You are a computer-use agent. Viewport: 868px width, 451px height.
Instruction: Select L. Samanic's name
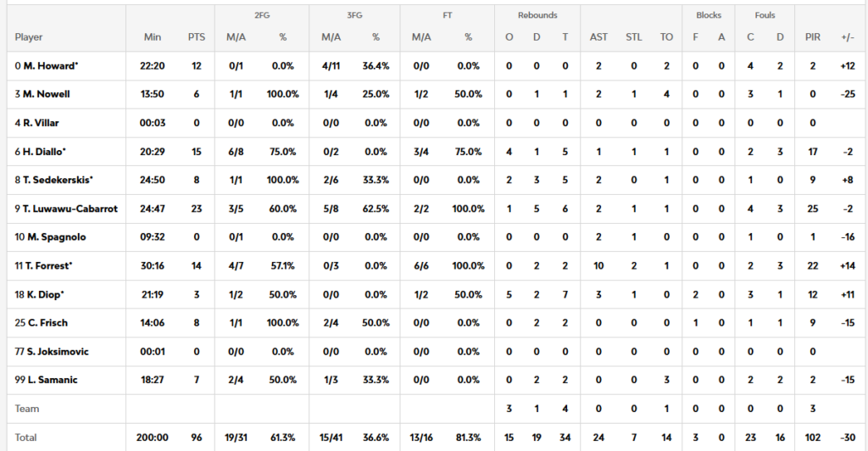click(x=47, y=380)
